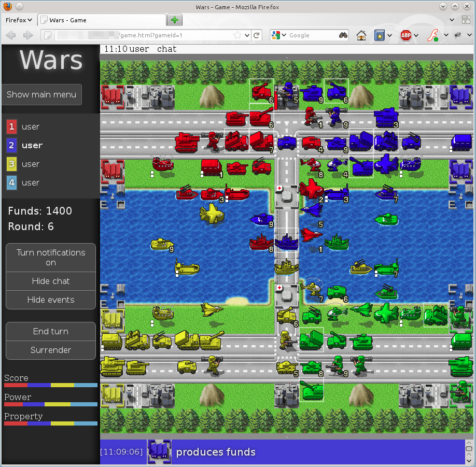This screenshot has width=476, height=467.
Task: Select the Wars - Game tab
Action: pos(102,20)
